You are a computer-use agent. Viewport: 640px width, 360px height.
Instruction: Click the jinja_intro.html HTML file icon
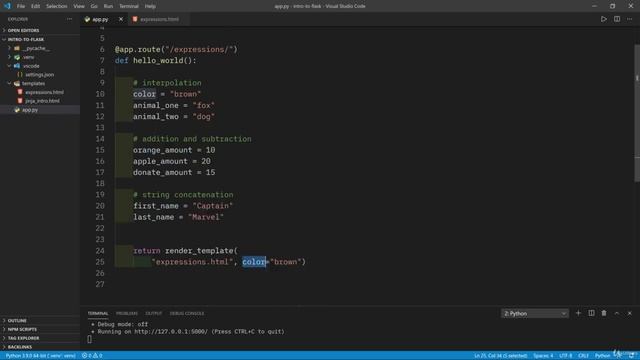pyautogui.click(x=20, y=101)
